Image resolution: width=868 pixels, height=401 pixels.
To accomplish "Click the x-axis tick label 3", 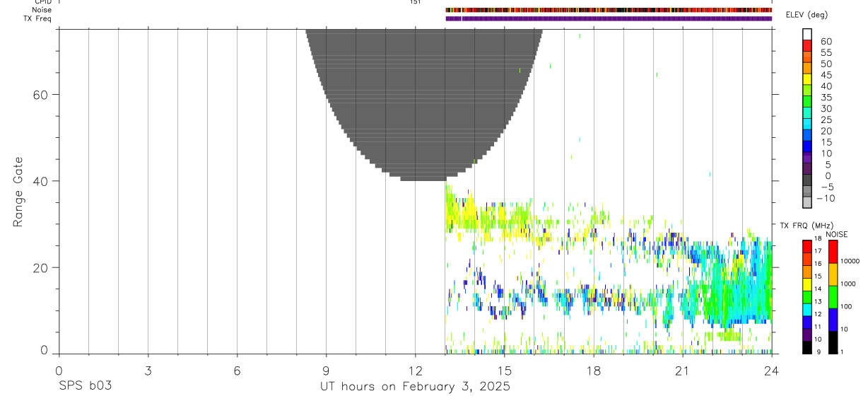I will [148, 371].
